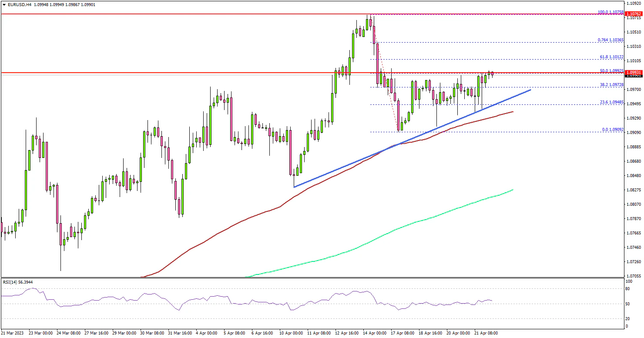Select the 0.764 Fibonacci level label
The image size is (644, 338).
tap(610, 40)
